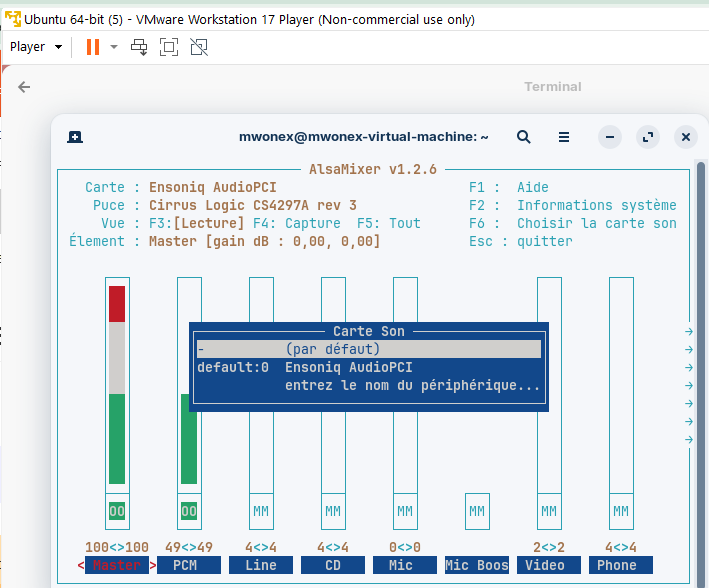This screenshot has width=709, height=588.
Task: Toggle the Video mute indicator MM
Action: point(549,511)
